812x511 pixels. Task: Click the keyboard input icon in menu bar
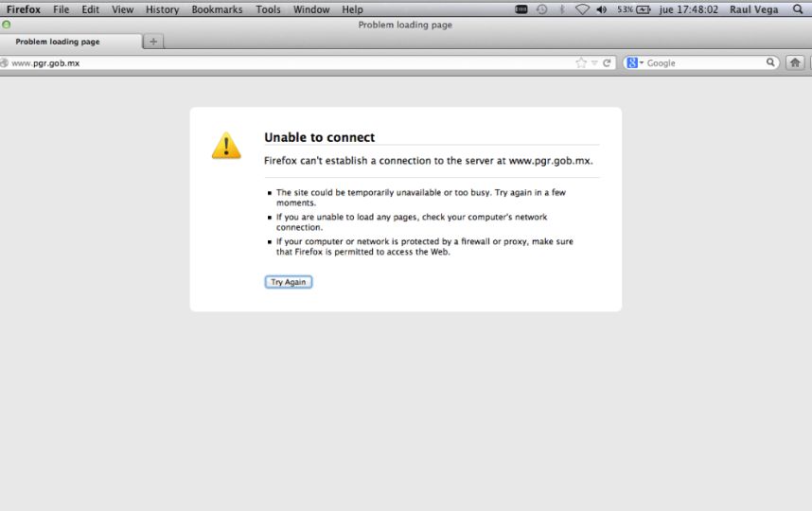pyautogui.click(x=521, y=9)
